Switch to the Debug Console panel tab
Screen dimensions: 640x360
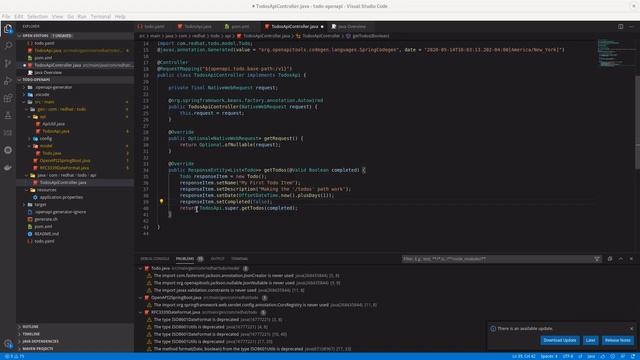pos(155,259)
